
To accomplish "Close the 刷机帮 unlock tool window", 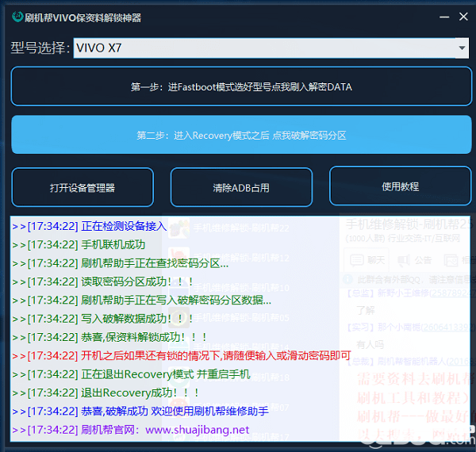I will [x=463, y=17].
